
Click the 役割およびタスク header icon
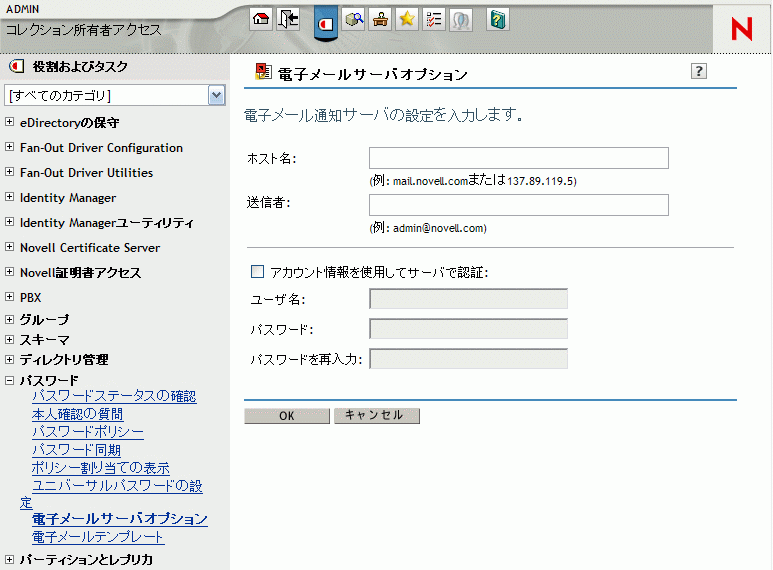click(17, 66)
